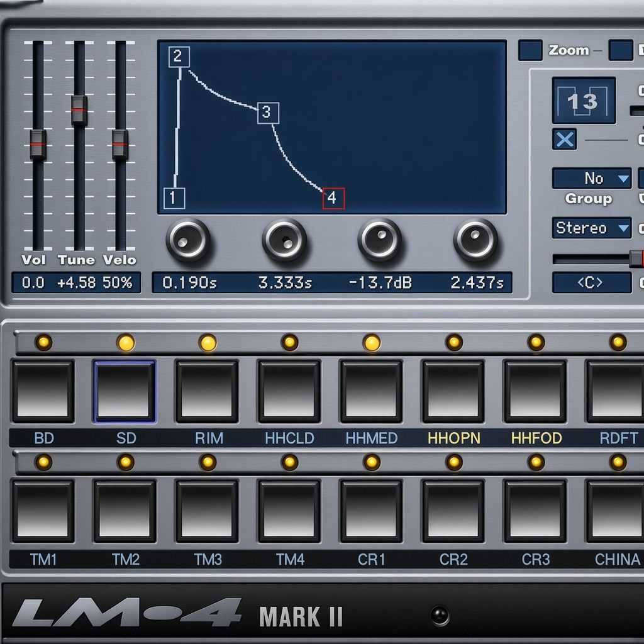This screenshot has height=644, width=644.
Task: Click the HHOPN pad name label
Action: coord(454,438)
